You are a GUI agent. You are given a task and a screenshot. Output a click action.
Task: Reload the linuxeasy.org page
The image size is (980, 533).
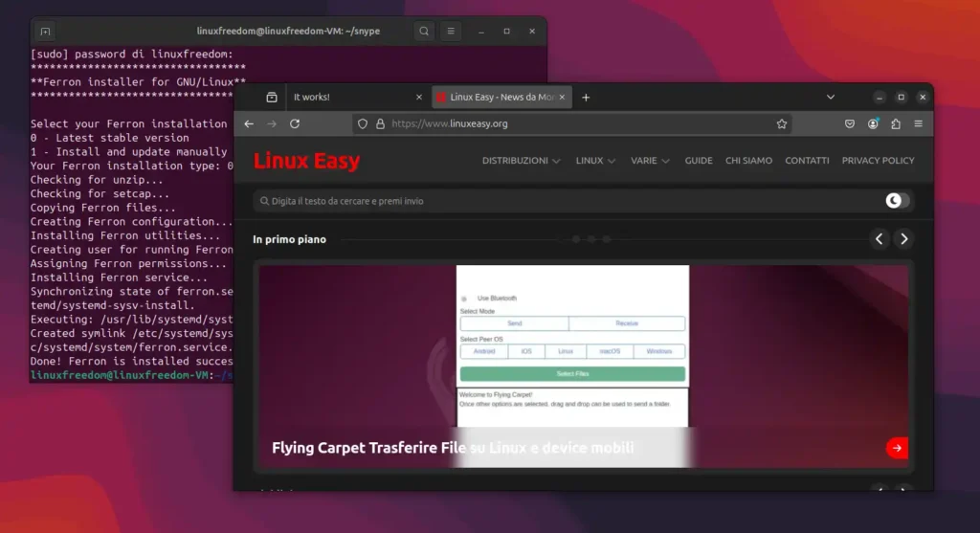pos(295,123)
